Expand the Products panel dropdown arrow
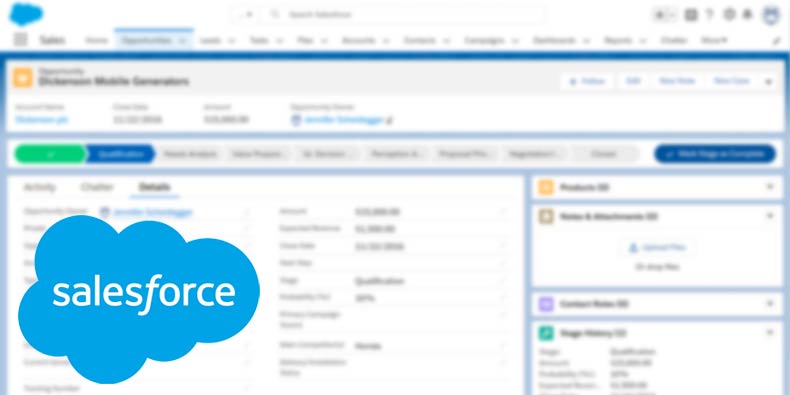 [x=769, y=187]
